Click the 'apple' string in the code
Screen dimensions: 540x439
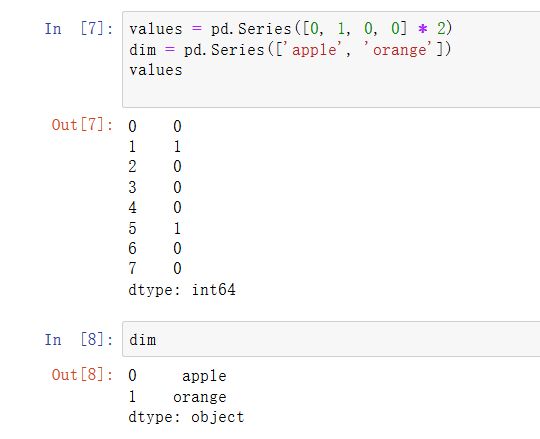point(314,50)
